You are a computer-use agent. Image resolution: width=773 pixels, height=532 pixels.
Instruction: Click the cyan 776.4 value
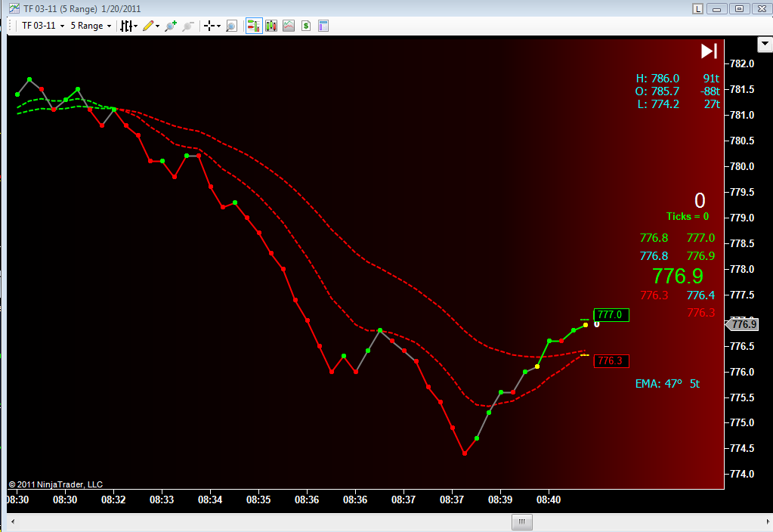[700, 295]
